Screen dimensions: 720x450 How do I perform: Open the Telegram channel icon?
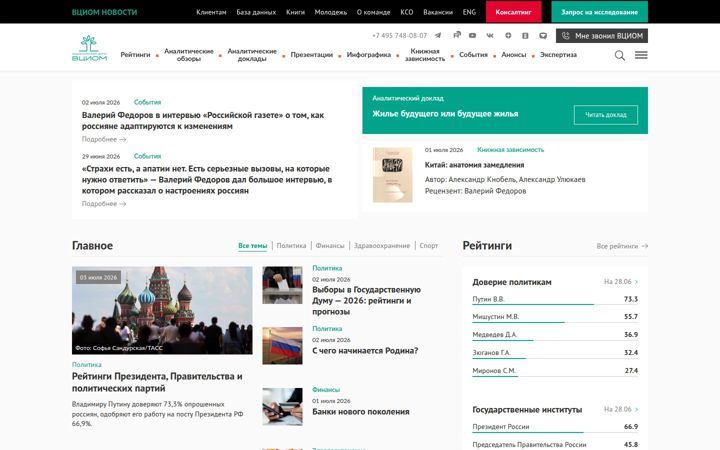tap(438, 35)
